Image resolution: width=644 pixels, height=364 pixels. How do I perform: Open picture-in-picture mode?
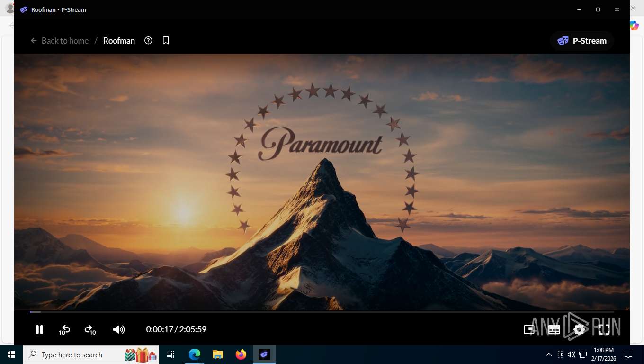click(x=529, y=329)
